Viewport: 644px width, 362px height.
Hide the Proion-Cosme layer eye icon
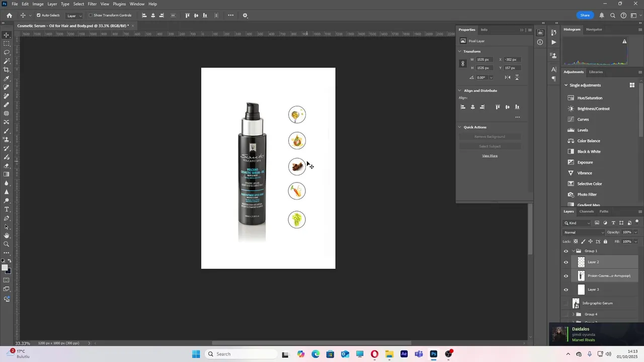[x=566, y=276]
